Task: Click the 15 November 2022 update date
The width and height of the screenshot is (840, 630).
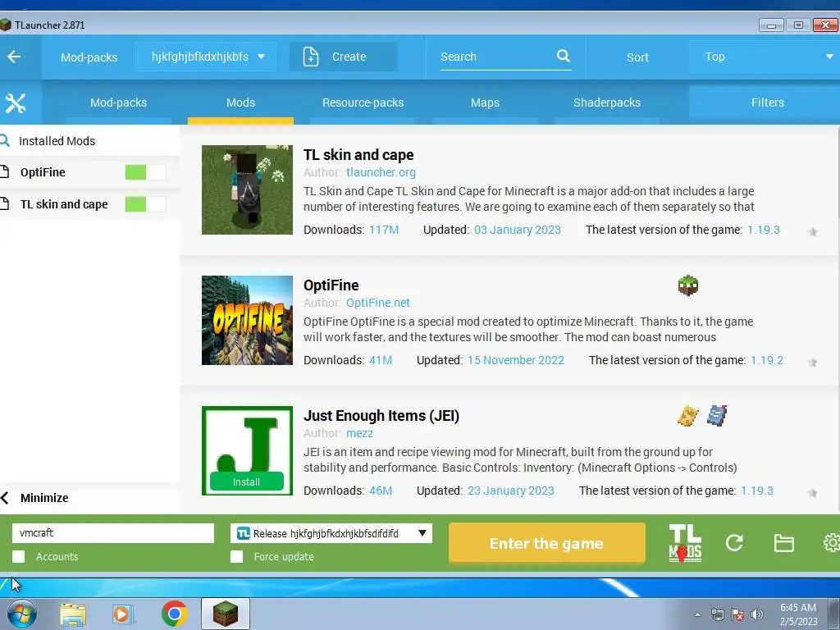Action: tap(516, 360)
